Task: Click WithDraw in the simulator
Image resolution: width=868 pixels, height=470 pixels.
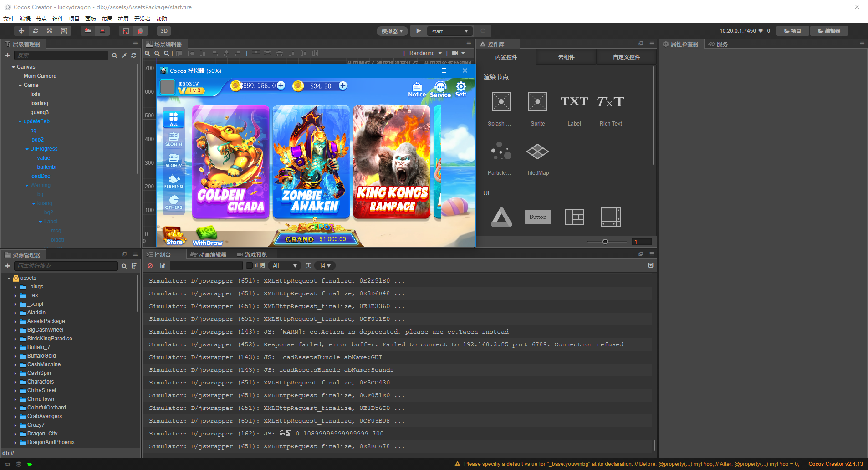Action: [208, 237]
